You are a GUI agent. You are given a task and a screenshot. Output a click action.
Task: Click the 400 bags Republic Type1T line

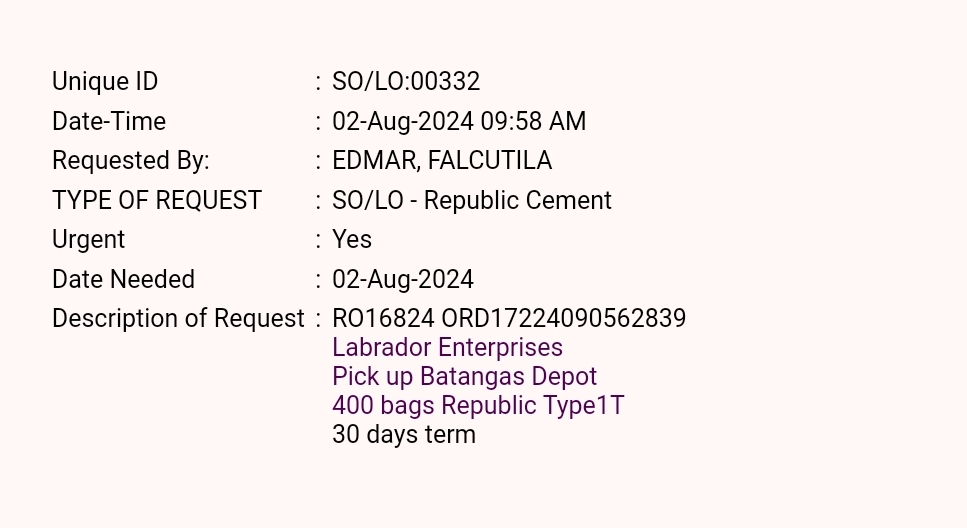(x=478, y=406)
